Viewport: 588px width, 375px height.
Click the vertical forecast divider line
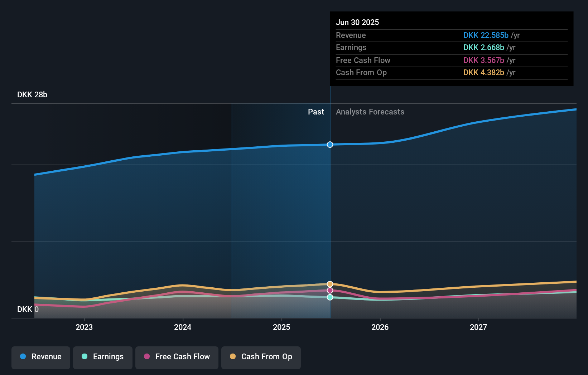coord(330,215)
